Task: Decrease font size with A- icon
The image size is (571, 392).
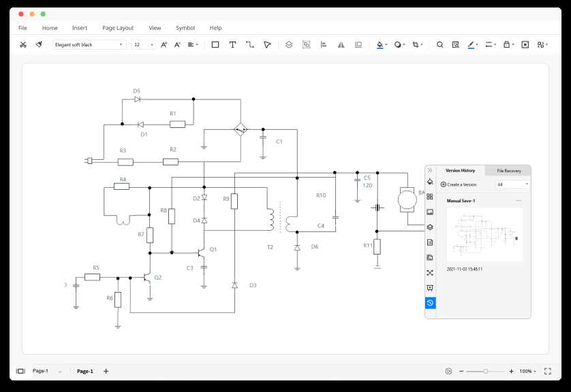Action: click(177, 45)
